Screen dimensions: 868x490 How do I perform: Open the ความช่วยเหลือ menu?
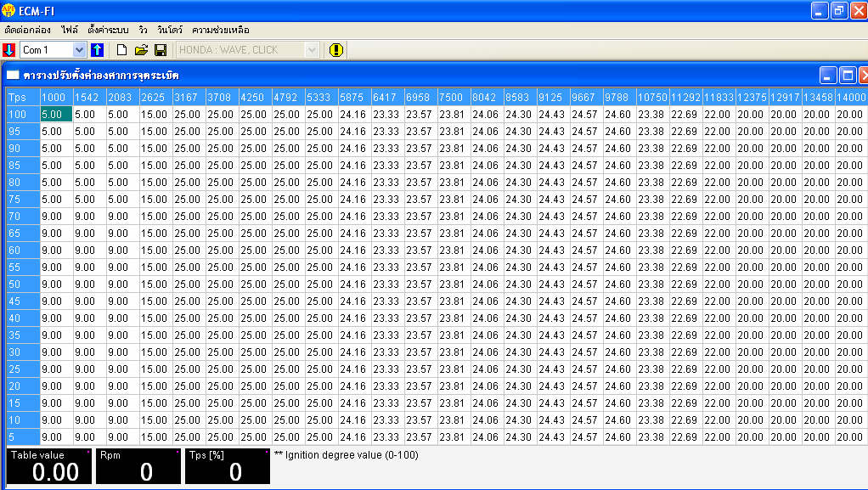pyautogui.click(x=220, y=30)
